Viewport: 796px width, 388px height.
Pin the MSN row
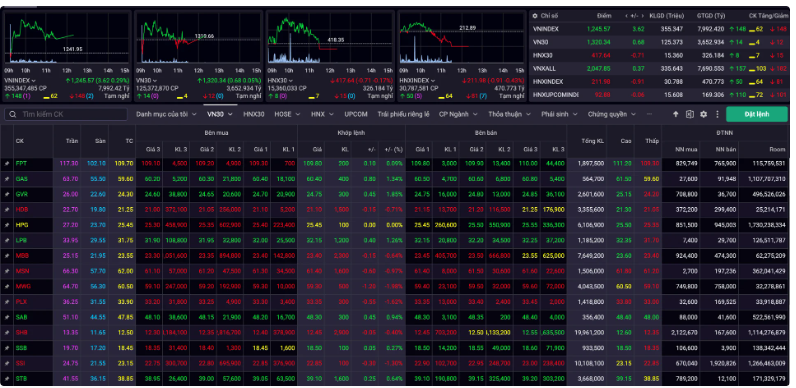point(7,271)
